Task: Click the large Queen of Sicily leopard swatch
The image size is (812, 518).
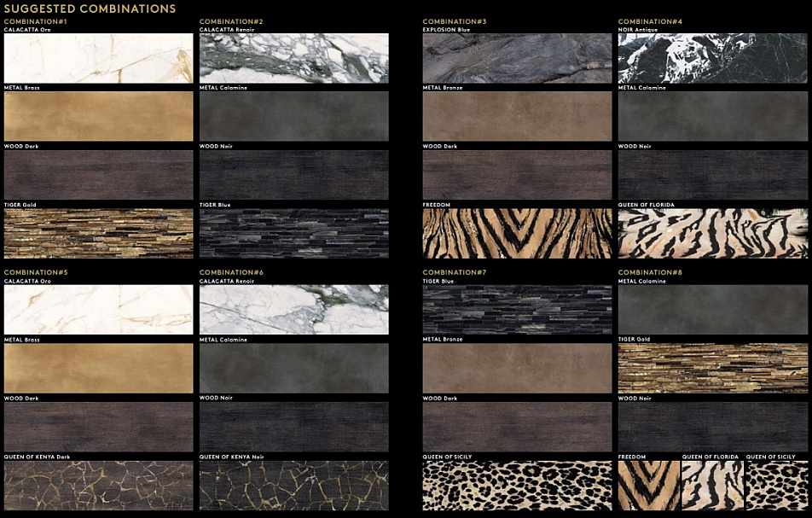Action: (517, 486)
